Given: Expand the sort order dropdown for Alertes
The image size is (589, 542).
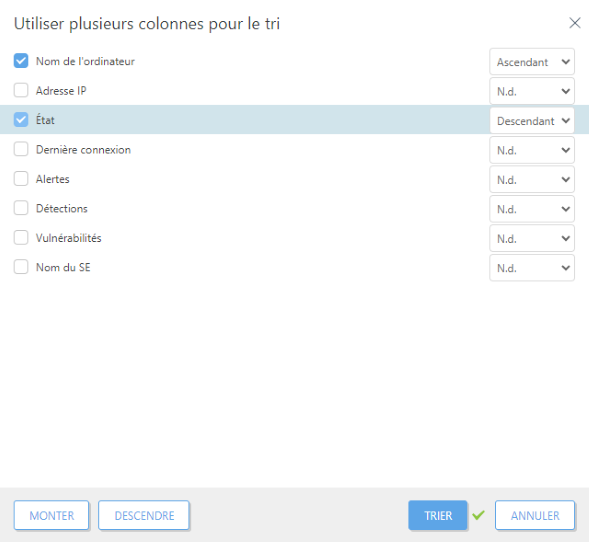Looking at the screenshot, I should click(532, 180).
